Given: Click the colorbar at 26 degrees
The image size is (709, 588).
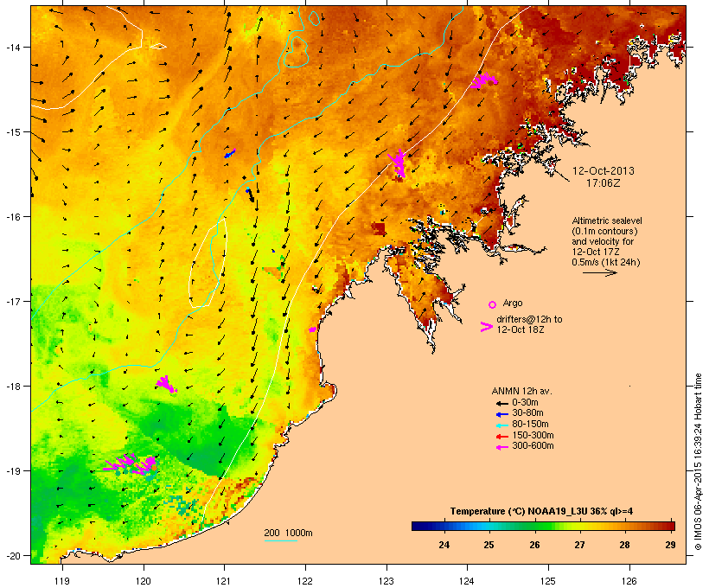Looking at the screenshot, I should click(534, 526).
